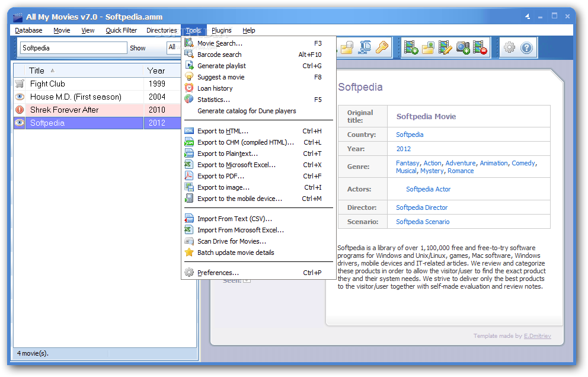This screenshot has height=377, width=588.
Task: Click the key password-protect icon
Action: click(382, 47)
